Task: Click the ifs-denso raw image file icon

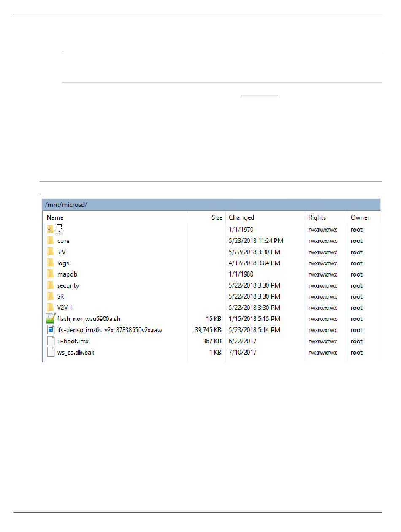Action: coord(51,330)
